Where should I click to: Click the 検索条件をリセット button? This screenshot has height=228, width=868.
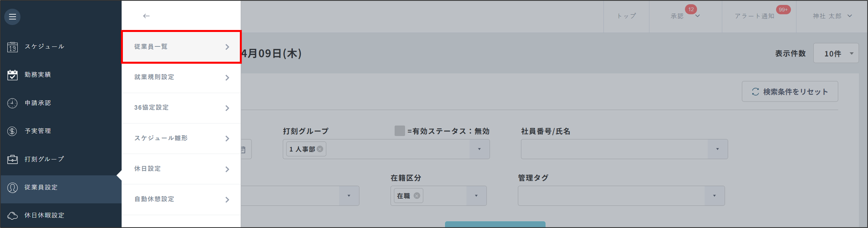[790, 91]
